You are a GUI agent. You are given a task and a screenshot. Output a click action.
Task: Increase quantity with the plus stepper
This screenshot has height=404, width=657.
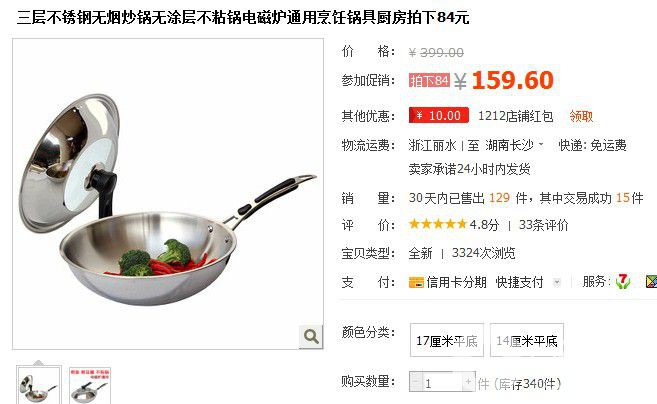point(468,382)
